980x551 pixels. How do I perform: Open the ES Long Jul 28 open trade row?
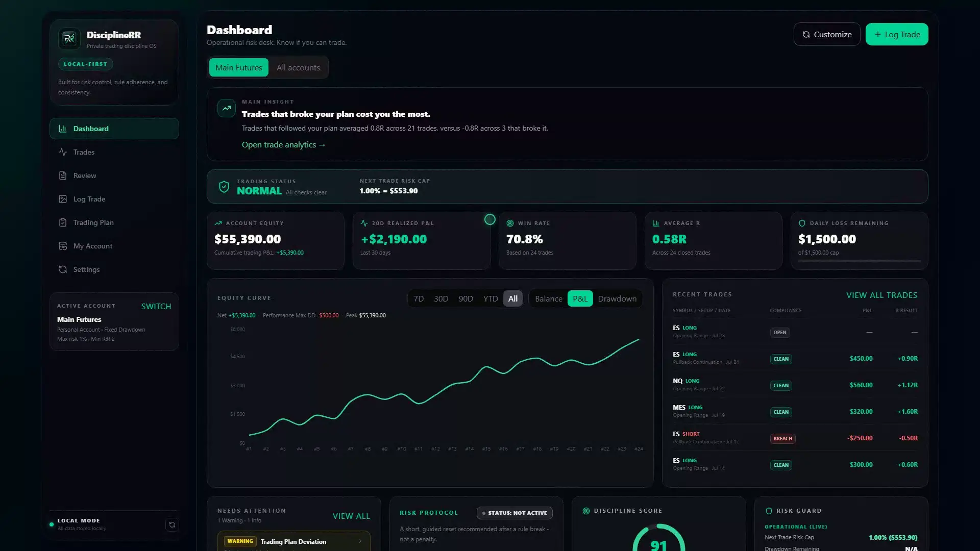point(795,332)
